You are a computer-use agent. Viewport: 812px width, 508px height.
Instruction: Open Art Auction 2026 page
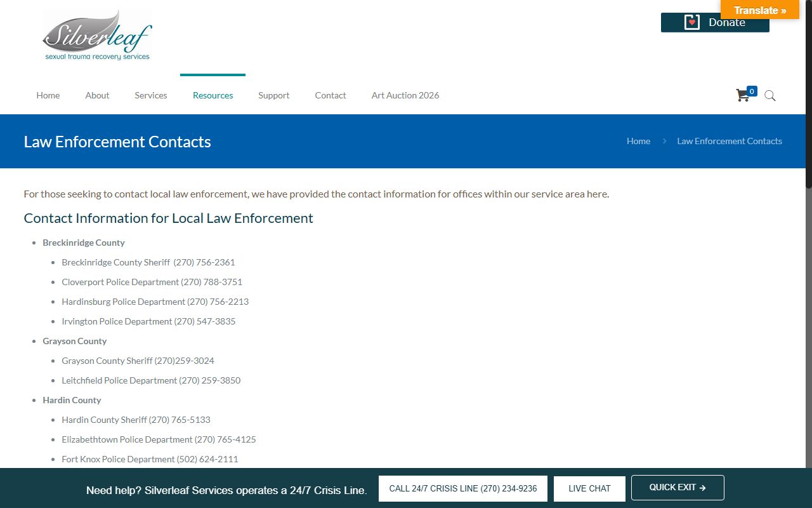point(405,95)
